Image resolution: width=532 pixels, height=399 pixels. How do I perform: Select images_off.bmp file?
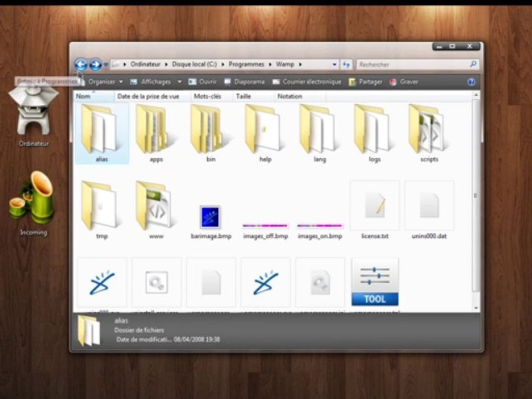click(265, 231)
